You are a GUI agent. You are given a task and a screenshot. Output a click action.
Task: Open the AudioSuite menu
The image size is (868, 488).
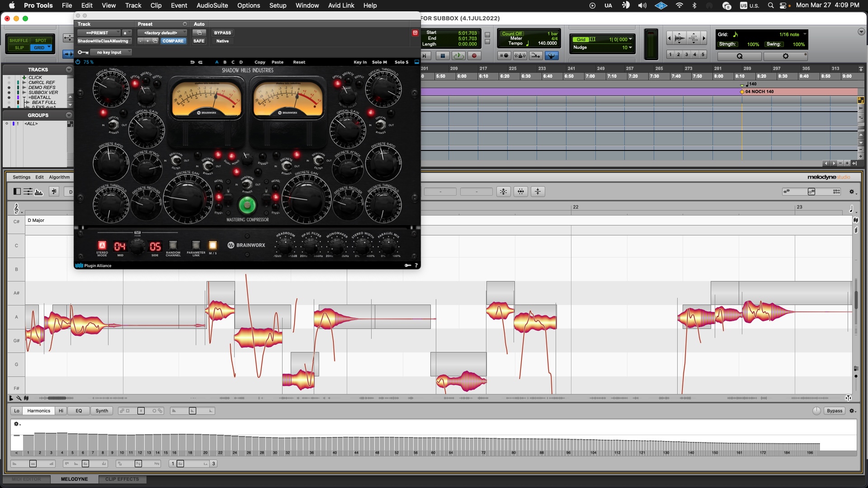[212, 5]
